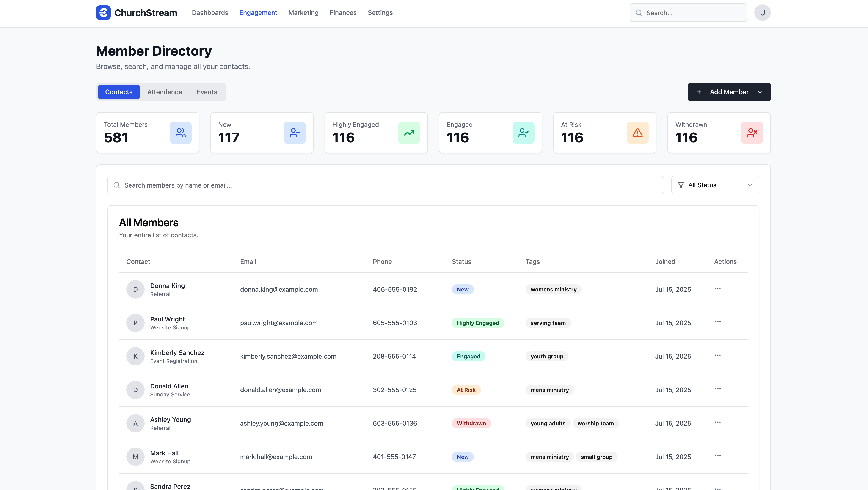Click the New members user-plus icon
The height and width of the screenshot is (490, 868).
click(295, 133)
